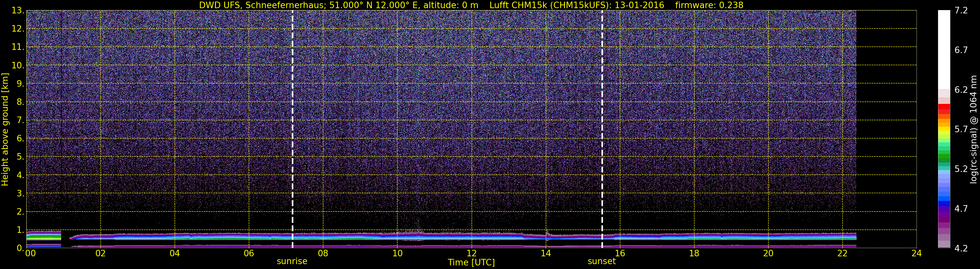This screenshot has height=269, width=980.
Task: Click the time axis tick label '10'
Action: (x=397, y=253)
